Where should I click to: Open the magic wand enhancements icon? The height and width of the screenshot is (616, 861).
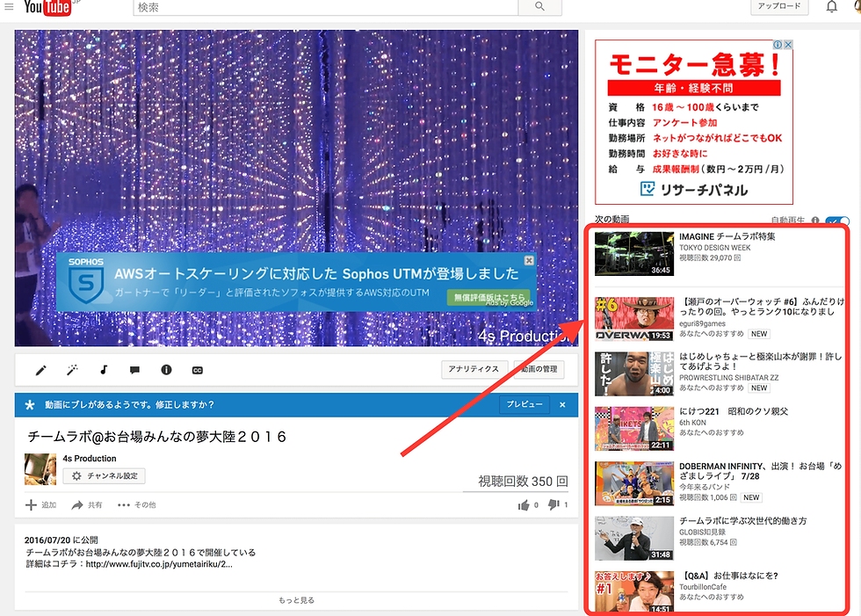click(x=72, y=370)
